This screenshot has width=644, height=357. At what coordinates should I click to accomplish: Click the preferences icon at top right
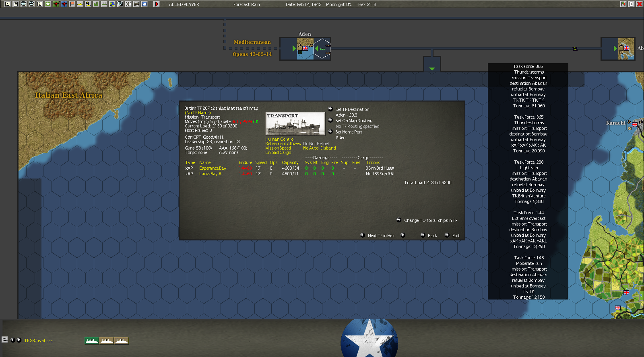[x=623, y=4]
